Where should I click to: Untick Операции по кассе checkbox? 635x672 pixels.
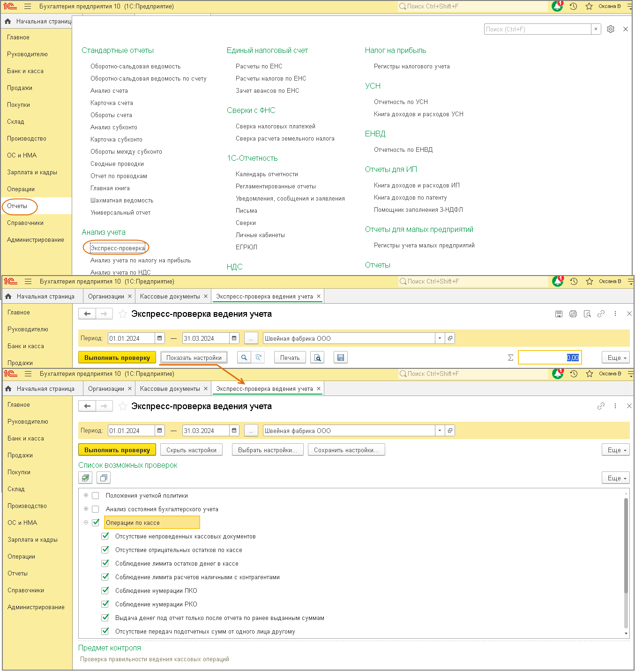click(x=96, y=523)
